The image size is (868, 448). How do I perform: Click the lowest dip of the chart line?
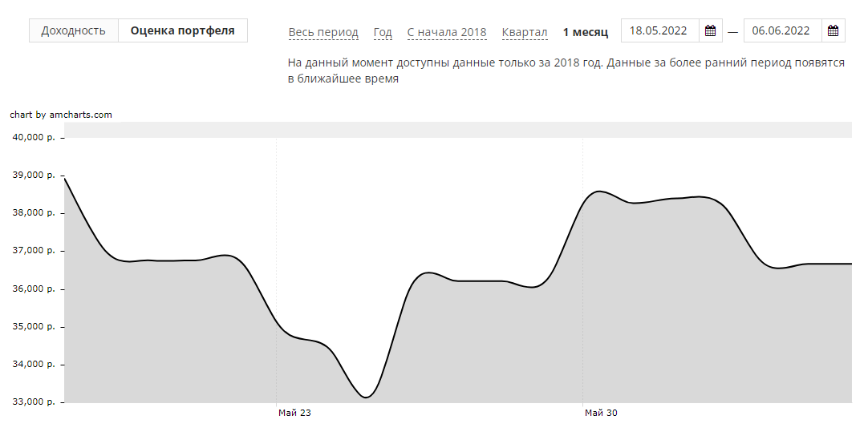point(366,397)
